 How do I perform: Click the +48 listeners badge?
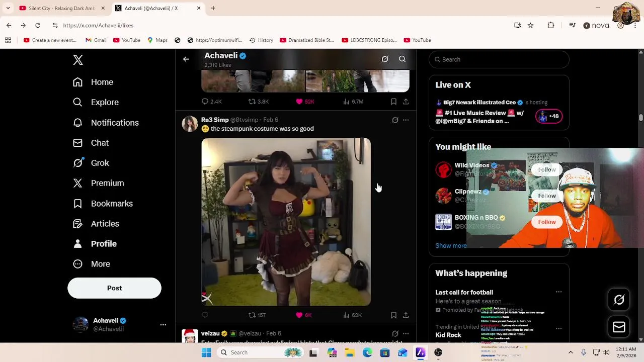(x=548, y=116)
